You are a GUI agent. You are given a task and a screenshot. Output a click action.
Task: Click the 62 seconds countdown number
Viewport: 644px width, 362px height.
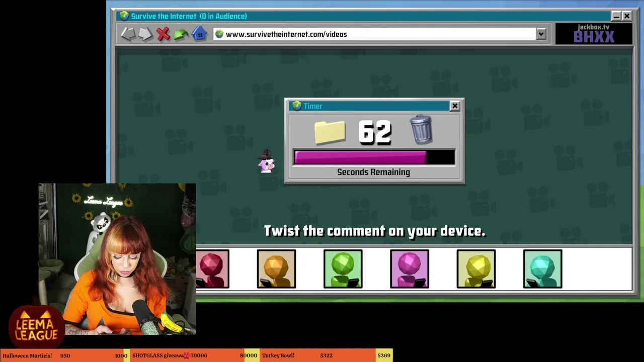pyautogui.click(x=375, y=132)
